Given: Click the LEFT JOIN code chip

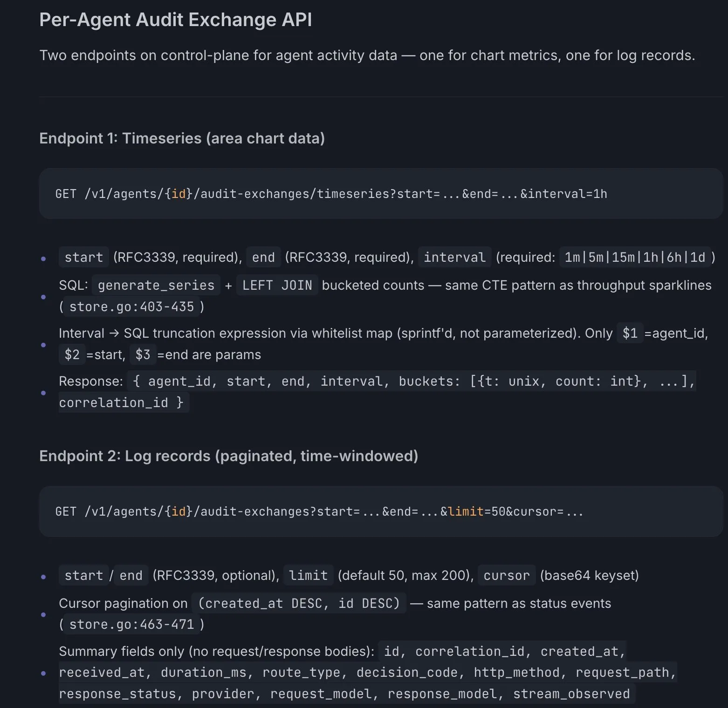Looking at the screenshot, I should [x=277, y=285].
